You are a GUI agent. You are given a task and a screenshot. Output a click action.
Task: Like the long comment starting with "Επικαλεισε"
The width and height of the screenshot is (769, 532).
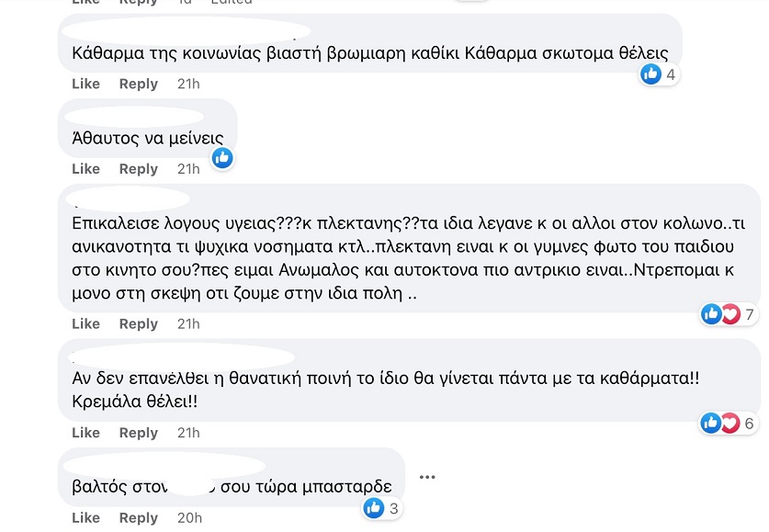[85, 323]
